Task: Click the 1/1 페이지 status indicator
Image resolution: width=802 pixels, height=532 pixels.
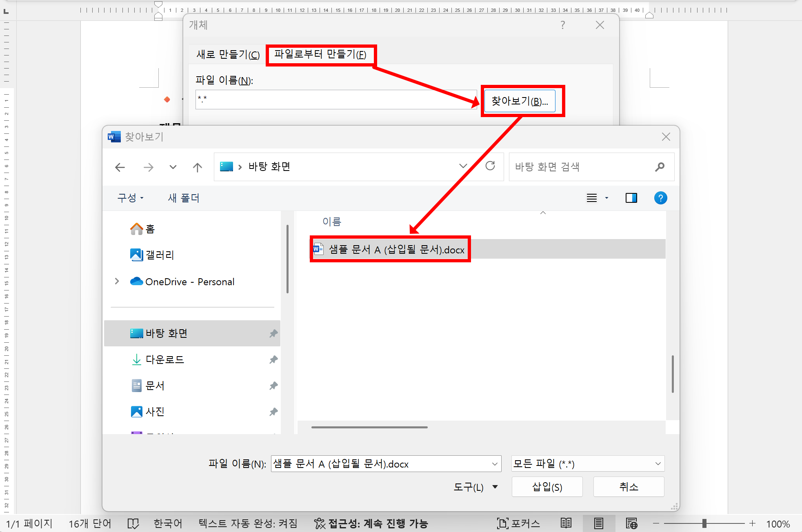Action: pyautogui.click(x=29, y=523)
